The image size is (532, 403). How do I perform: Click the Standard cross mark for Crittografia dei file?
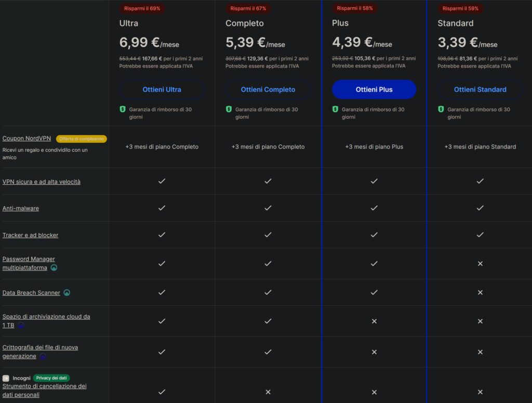pos(480,352)
